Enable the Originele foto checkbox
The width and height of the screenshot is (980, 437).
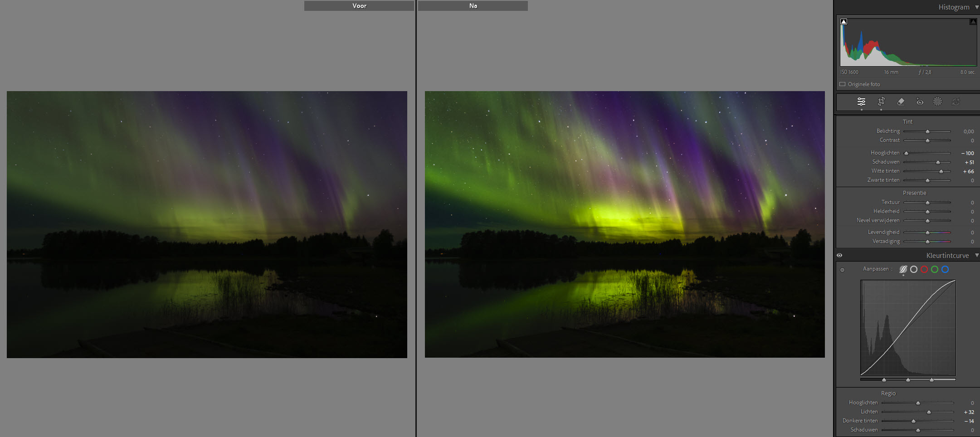843,84
